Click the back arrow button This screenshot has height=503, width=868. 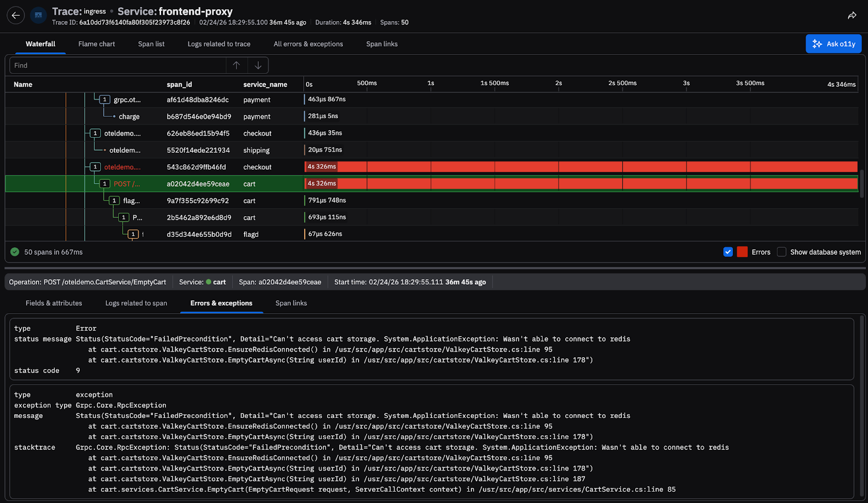[16, 16]
